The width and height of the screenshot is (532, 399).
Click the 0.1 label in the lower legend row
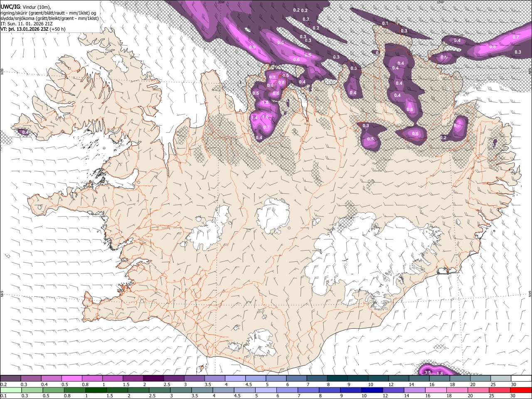pos(3,396)
